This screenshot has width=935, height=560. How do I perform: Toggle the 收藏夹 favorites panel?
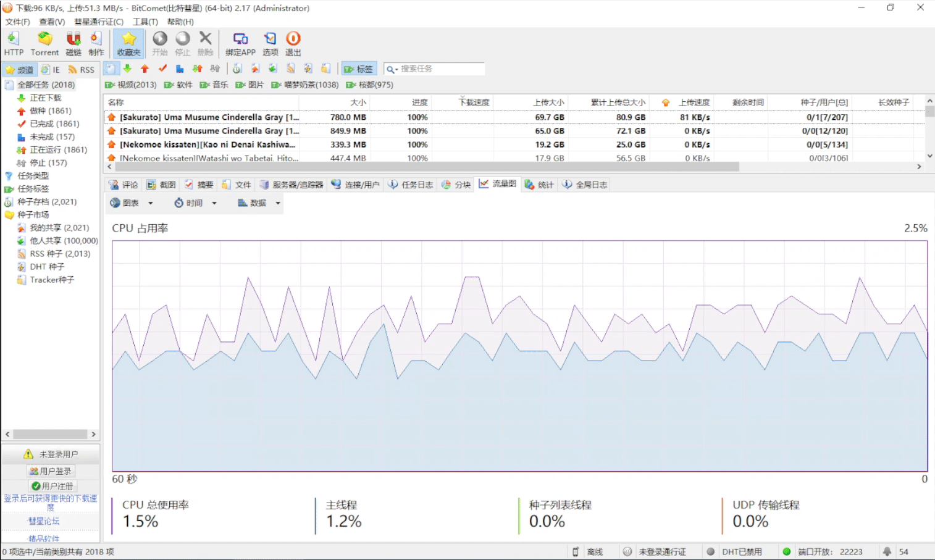coord(128,44)
